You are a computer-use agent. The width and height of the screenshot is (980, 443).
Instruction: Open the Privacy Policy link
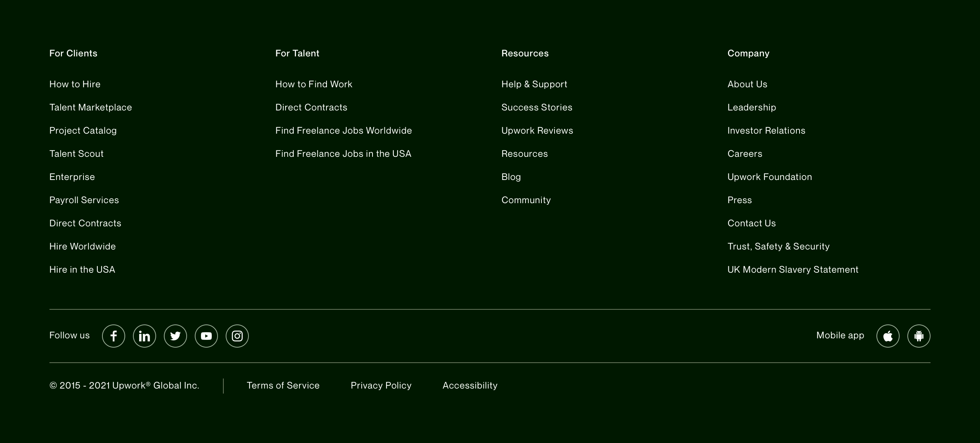(381, 385)
